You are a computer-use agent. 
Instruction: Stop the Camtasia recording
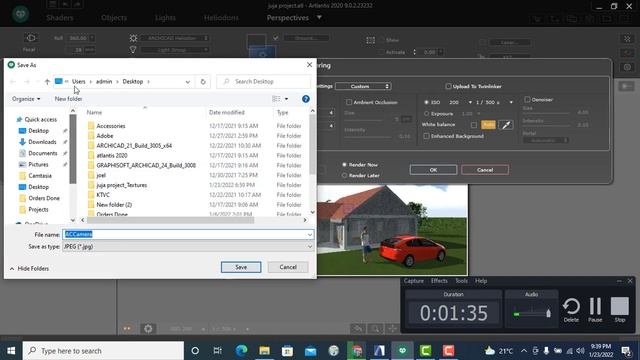[x=620, y=310]
